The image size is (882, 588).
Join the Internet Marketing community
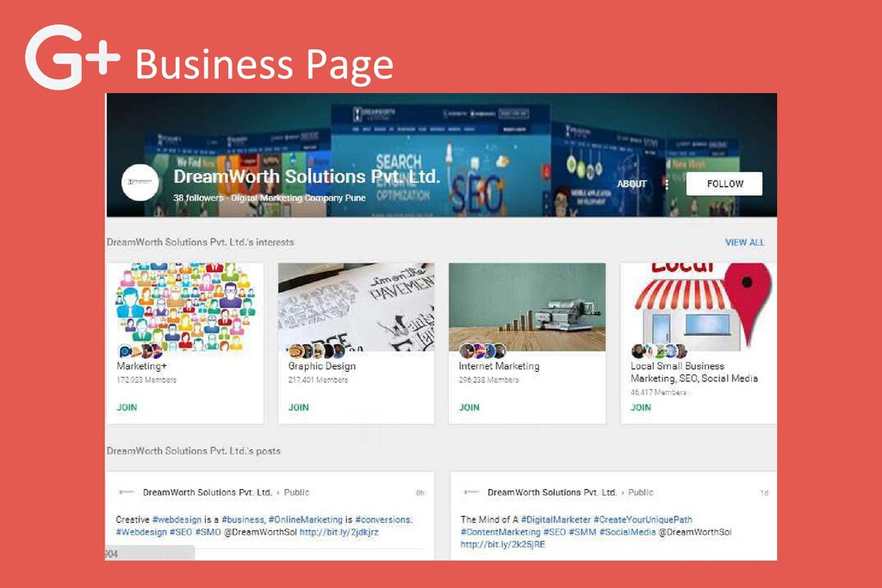tap(469, 407)
